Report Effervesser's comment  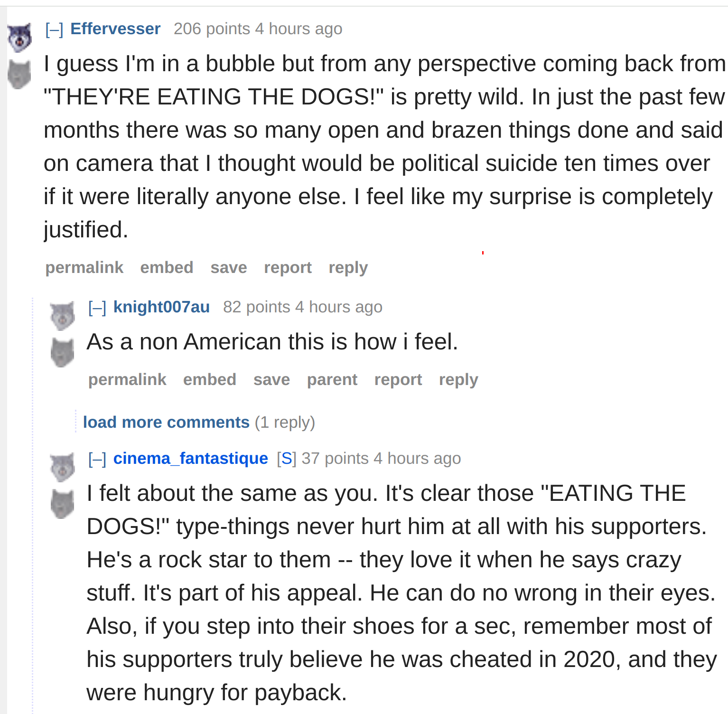pyautogui.click(x=288, y=268)
